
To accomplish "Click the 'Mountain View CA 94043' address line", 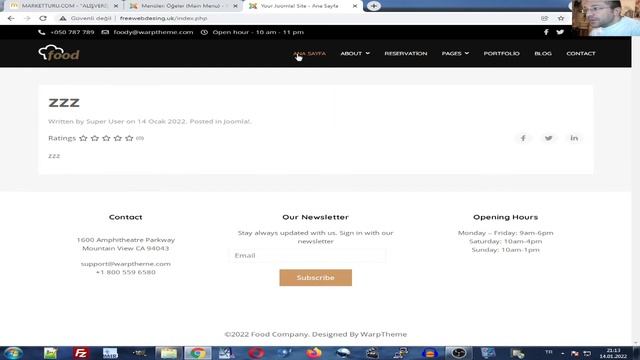I will 126,248.
